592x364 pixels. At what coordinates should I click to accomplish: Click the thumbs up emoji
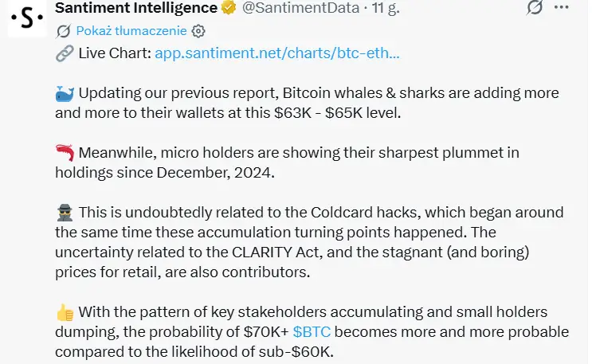[x=65, y=312]
